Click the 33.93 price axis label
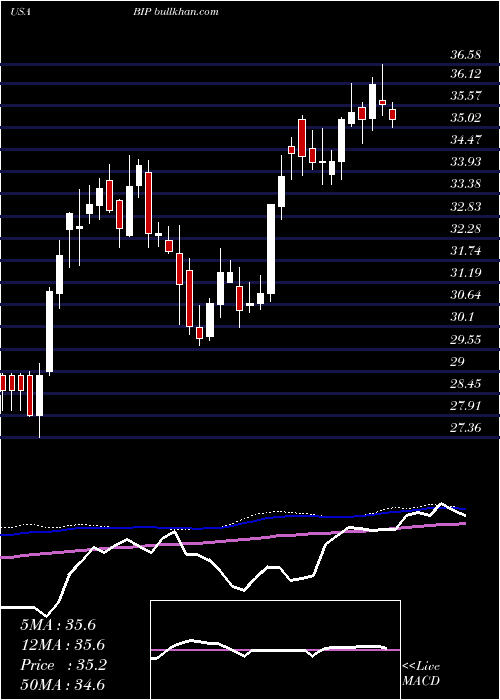Viewport: 500px width, 700px height. pyautogui.click(x=466, y=162)
